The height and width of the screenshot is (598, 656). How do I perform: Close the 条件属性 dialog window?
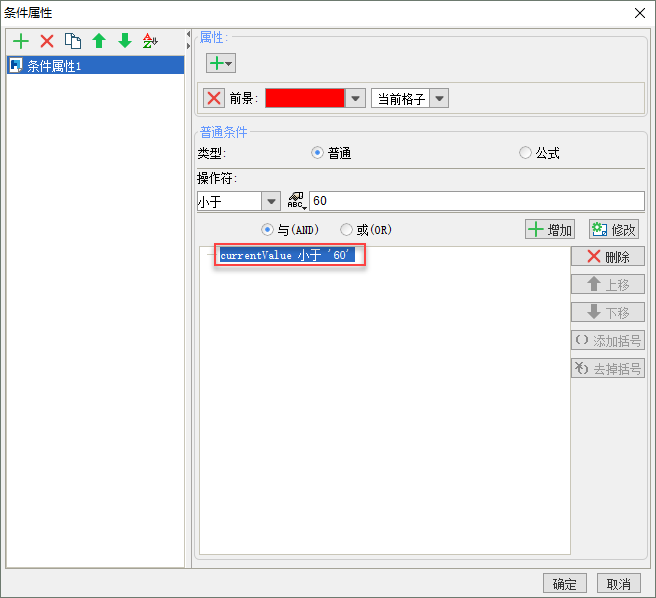640,13
